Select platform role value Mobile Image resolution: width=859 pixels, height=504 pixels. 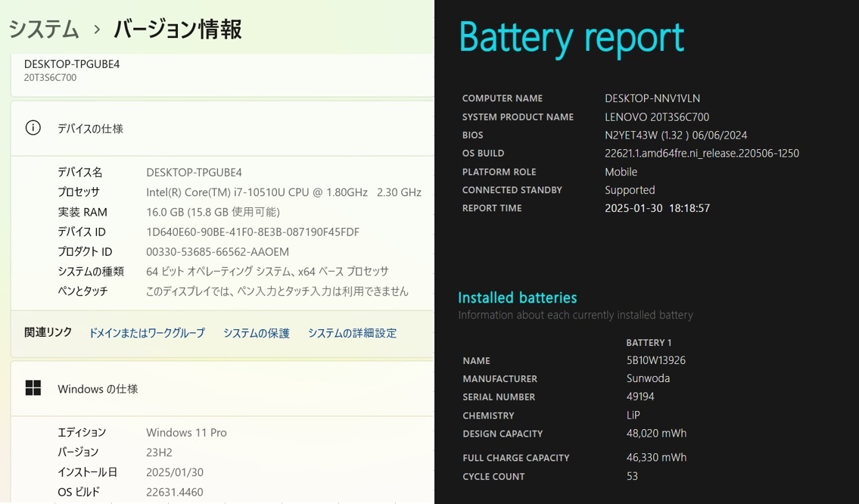[x=621, y=172]
